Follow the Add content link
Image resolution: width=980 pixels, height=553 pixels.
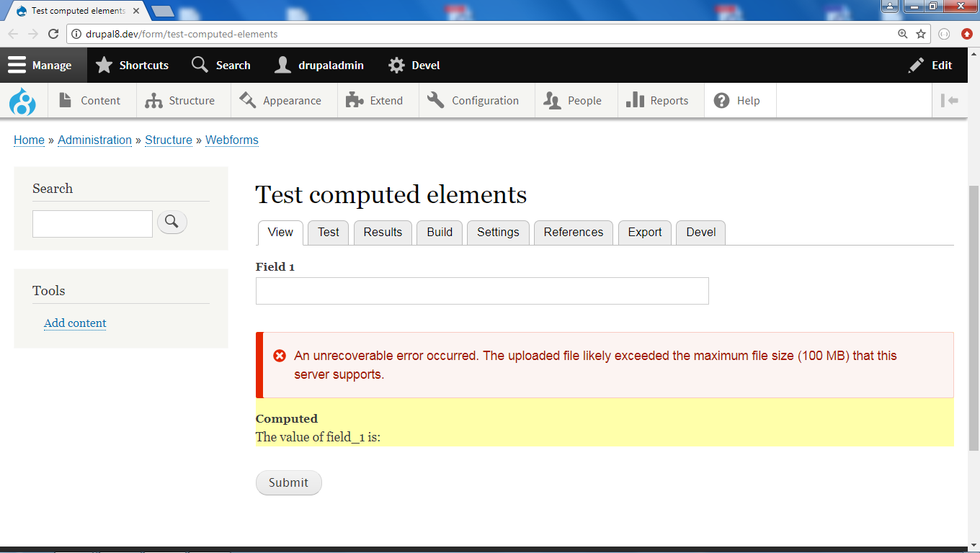pyautogui.click(x=75, y=323)
